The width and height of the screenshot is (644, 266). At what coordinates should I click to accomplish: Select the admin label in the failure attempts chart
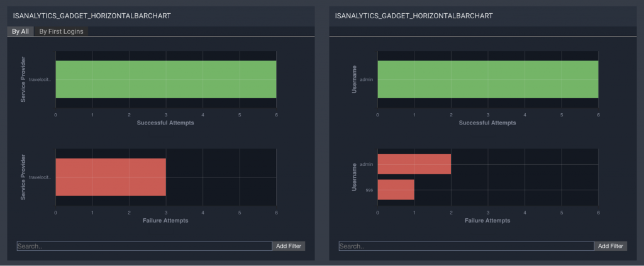point(367,164)
